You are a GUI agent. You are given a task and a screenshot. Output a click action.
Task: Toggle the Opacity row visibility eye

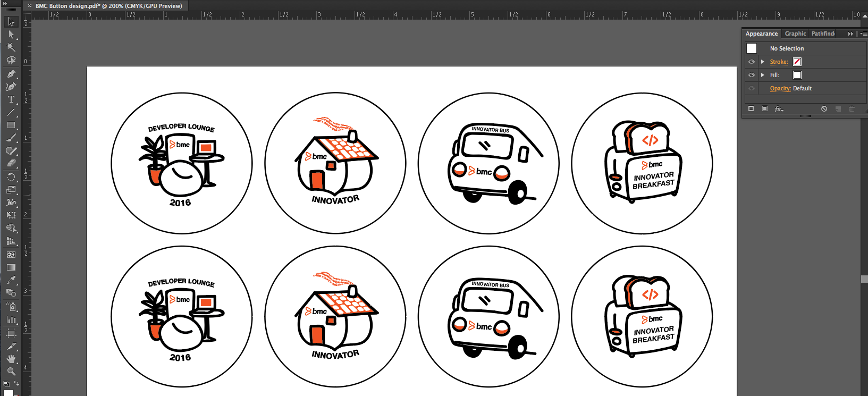click(752, 88)
